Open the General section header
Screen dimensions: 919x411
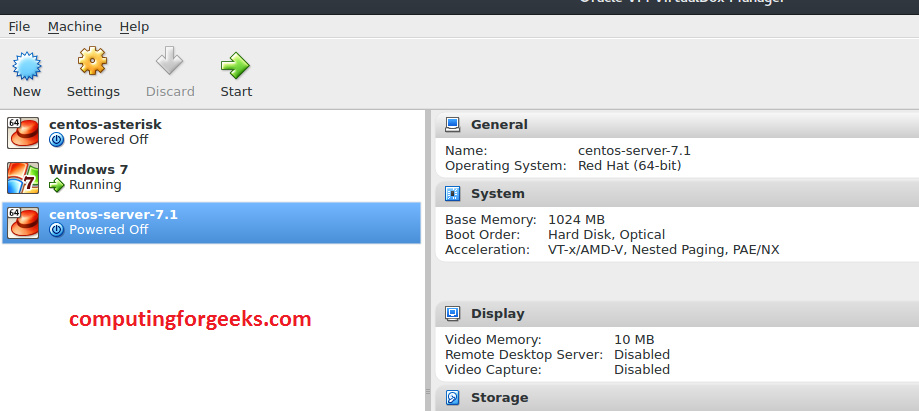tap(677, 124)
